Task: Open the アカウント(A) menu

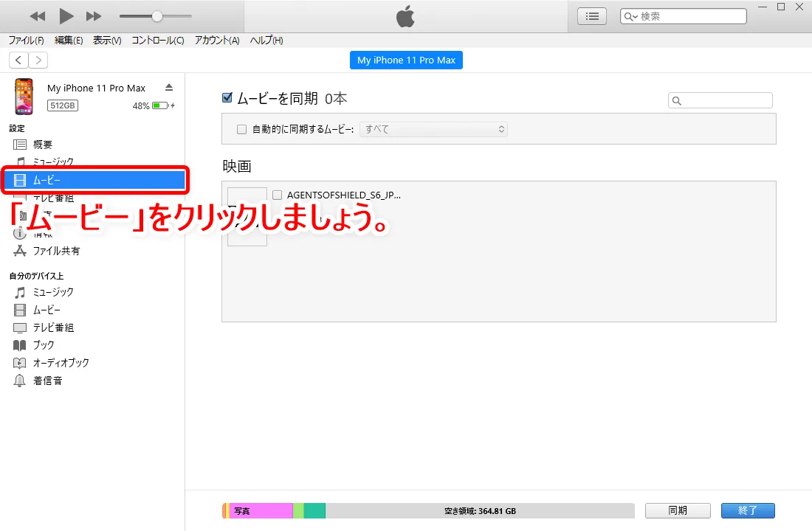Action: (217, 41)
